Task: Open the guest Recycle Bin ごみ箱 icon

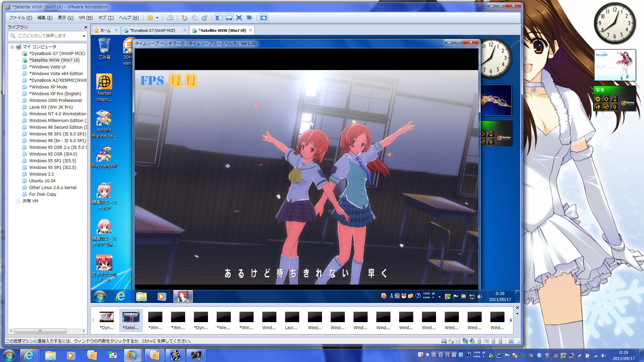Action: [x=104, y=49]
